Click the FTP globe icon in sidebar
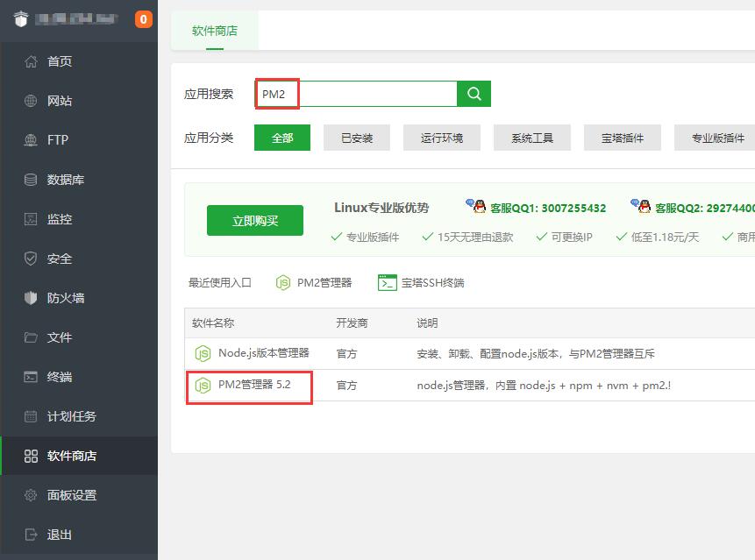Image resolution: width=755 pixels, height=560 pixels. [31, 140]
